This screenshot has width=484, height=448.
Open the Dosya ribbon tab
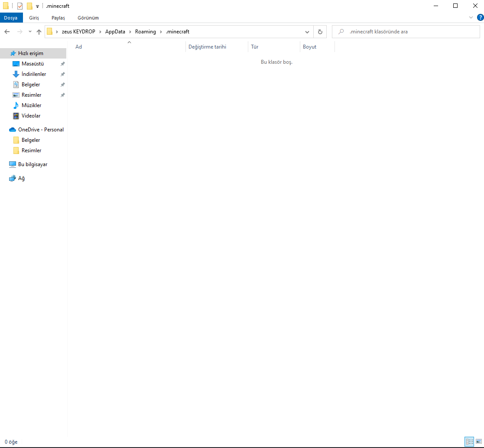[x=11, y=18]
